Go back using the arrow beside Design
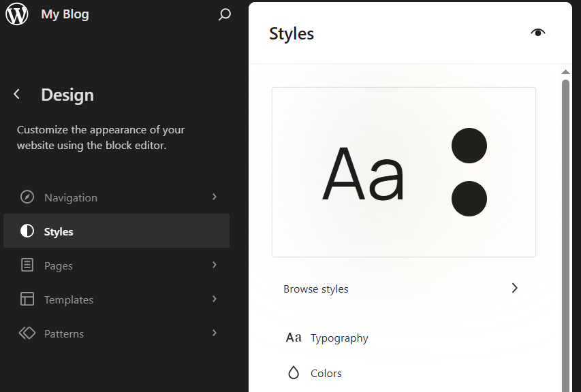Screen dimensions: 581x392 click(16, 95)
